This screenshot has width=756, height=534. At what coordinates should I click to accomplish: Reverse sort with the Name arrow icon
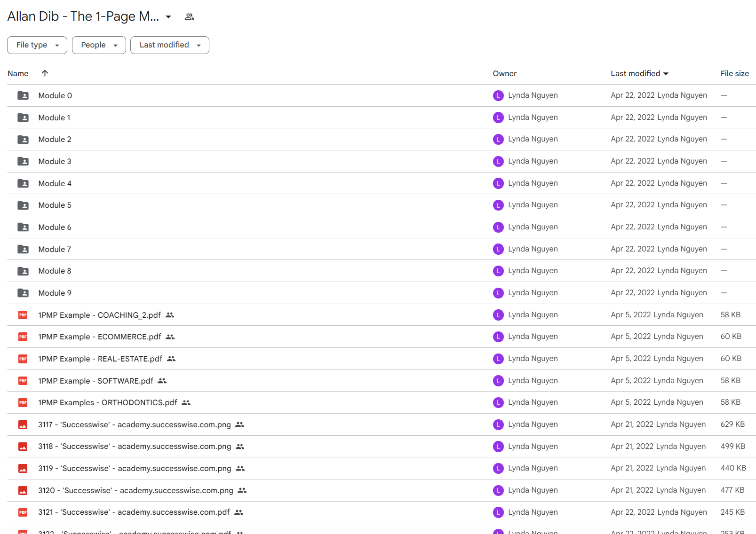pyautogui.click(x=45, y=73)
